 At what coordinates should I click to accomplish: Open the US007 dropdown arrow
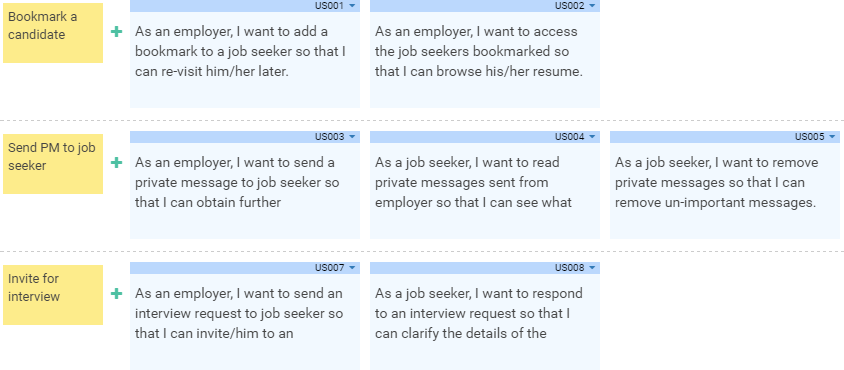[x=352, y=268]
